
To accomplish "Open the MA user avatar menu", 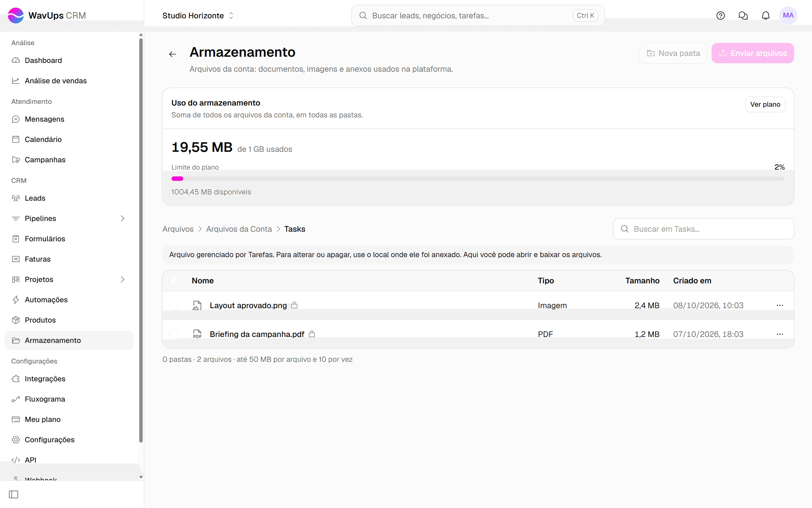I will tap(788, 16).
